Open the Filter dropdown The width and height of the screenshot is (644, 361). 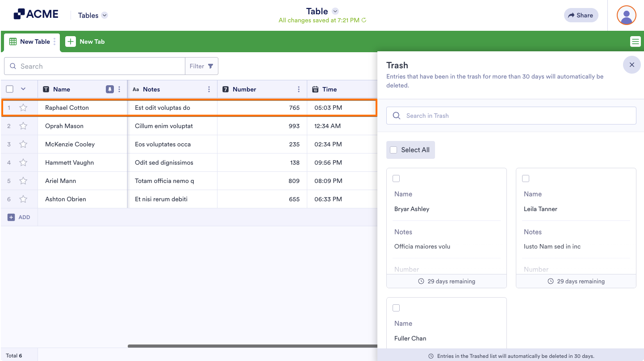[x=201, y=66]
